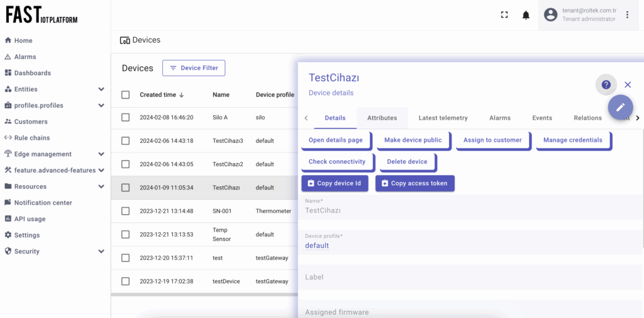Open the Events tab
Screen dimensions: 644x318
[x=542, y=118]
